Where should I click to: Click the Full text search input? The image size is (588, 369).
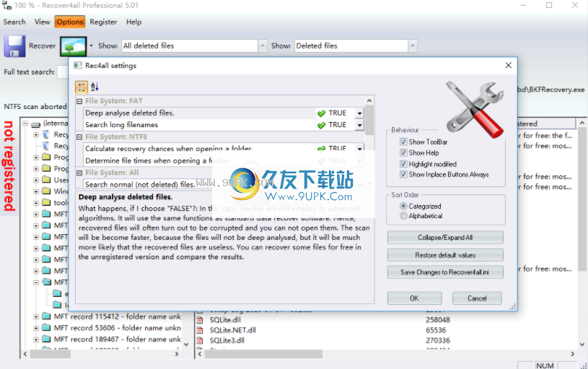62,71
